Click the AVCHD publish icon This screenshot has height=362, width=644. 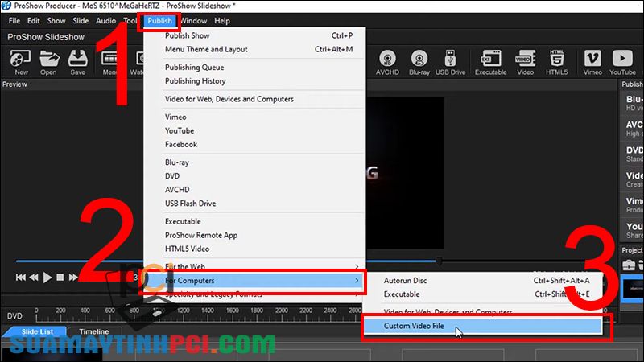387,62
